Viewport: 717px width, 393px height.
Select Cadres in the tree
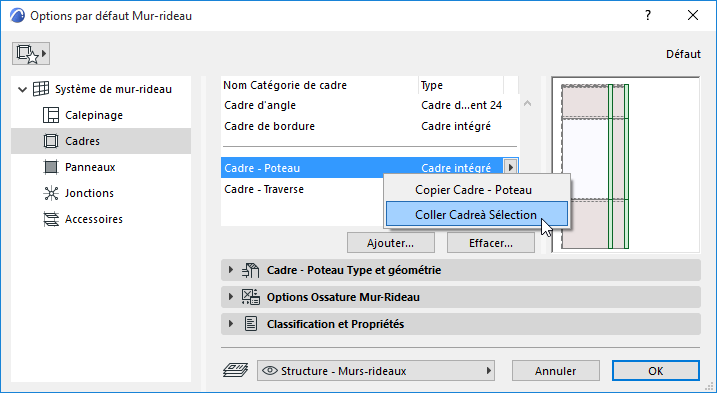pos(82,141)
